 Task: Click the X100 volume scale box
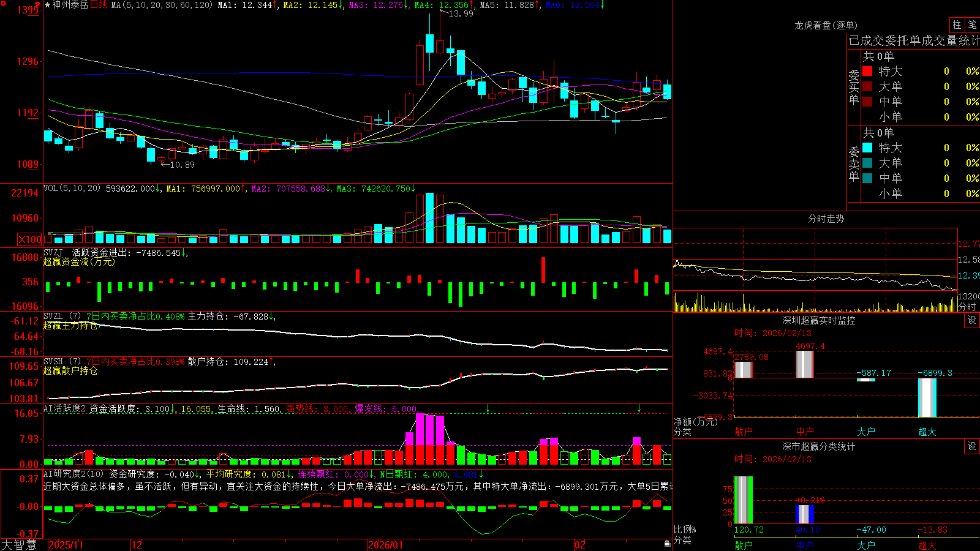tap(29, 239)
